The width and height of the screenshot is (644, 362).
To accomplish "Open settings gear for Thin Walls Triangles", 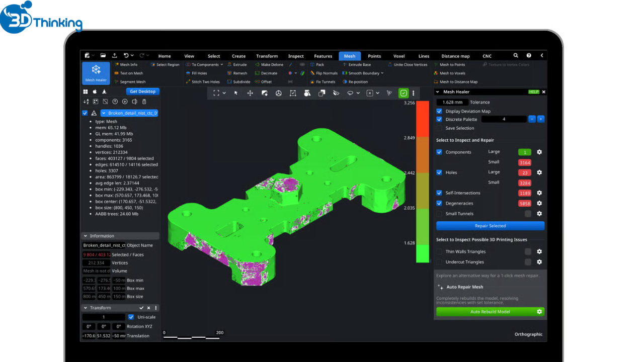I will [x=539, y=251].
